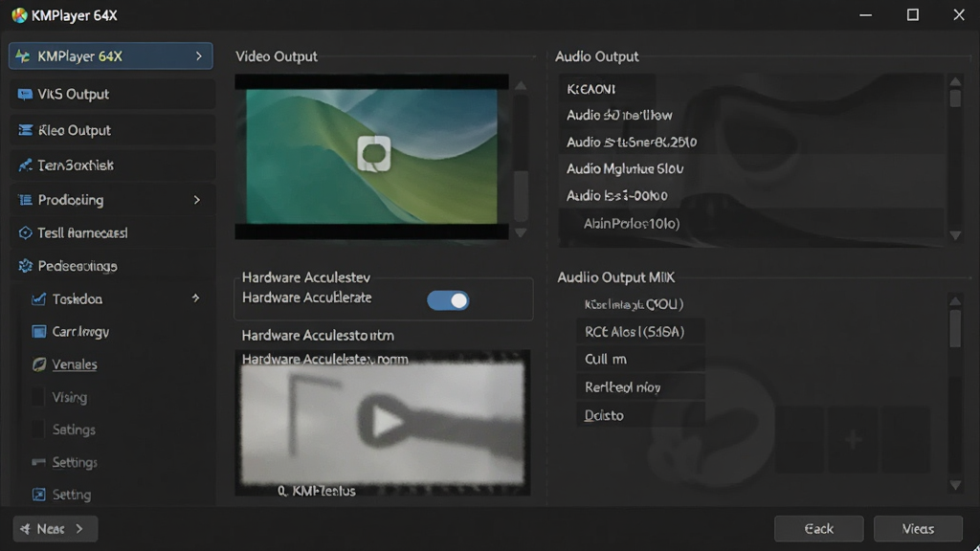Viewport: 980px width, 551px height.
Task: Click Hardware Acculesstontm label
Action: (x=318, y=336)
